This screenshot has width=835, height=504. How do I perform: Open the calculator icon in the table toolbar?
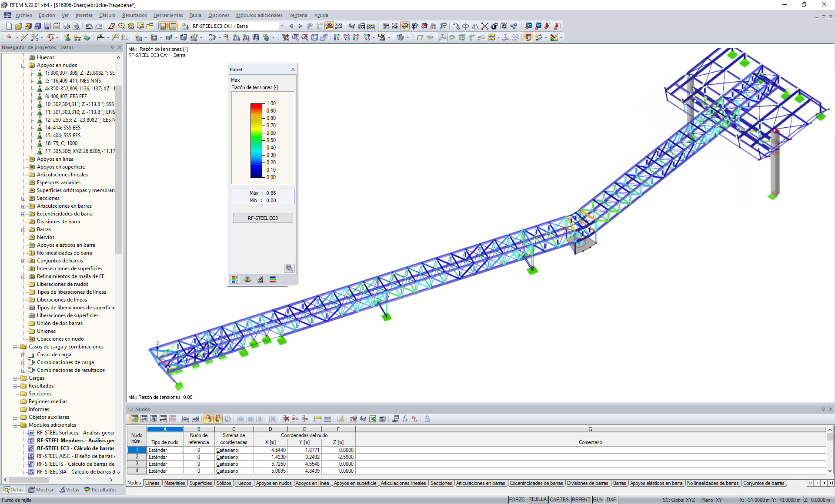click(382, 419)
